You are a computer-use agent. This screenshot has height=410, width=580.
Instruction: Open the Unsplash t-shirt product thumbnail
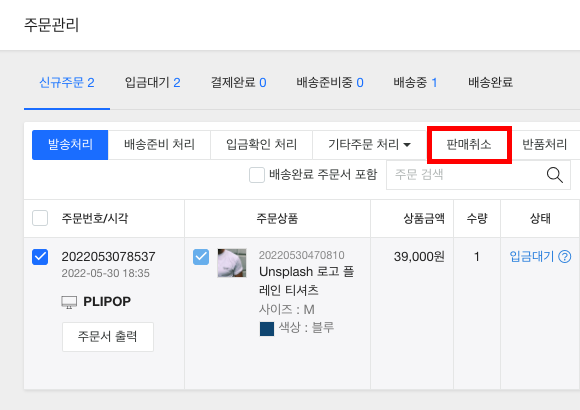[x=232, y=263]
